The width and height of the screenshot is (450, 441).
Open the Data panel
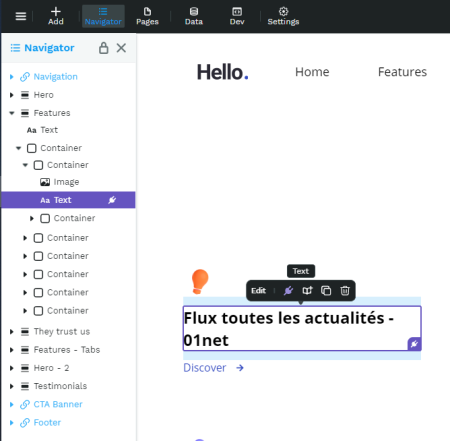click(194, 16)
